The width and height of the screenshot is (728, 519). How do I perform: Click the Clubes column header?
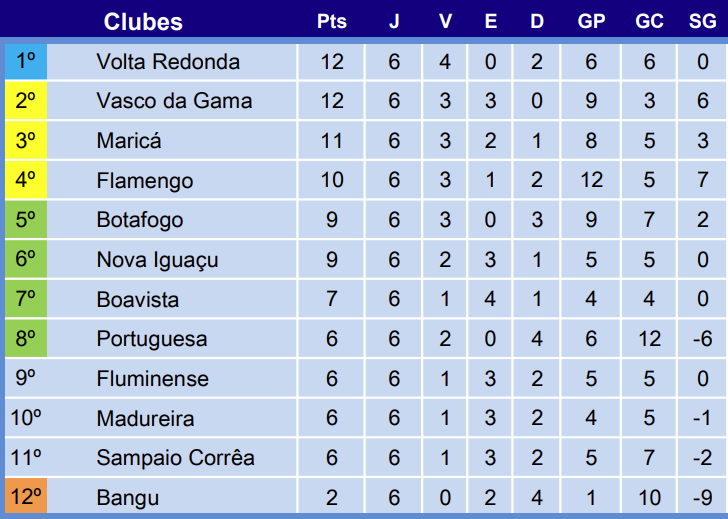click(x=143, y=21)
